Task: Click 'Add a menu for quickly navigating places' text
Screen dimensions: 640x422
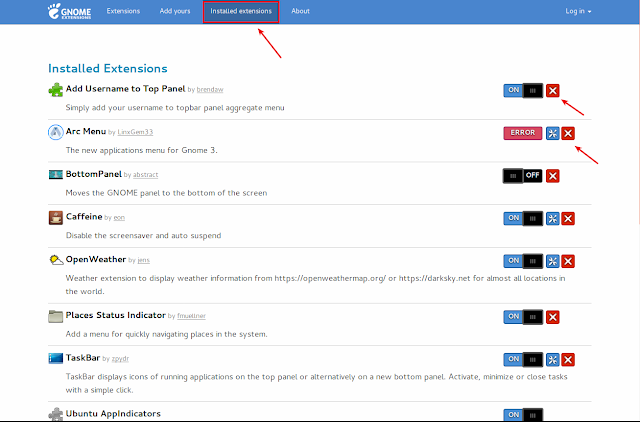Action: 167,334
